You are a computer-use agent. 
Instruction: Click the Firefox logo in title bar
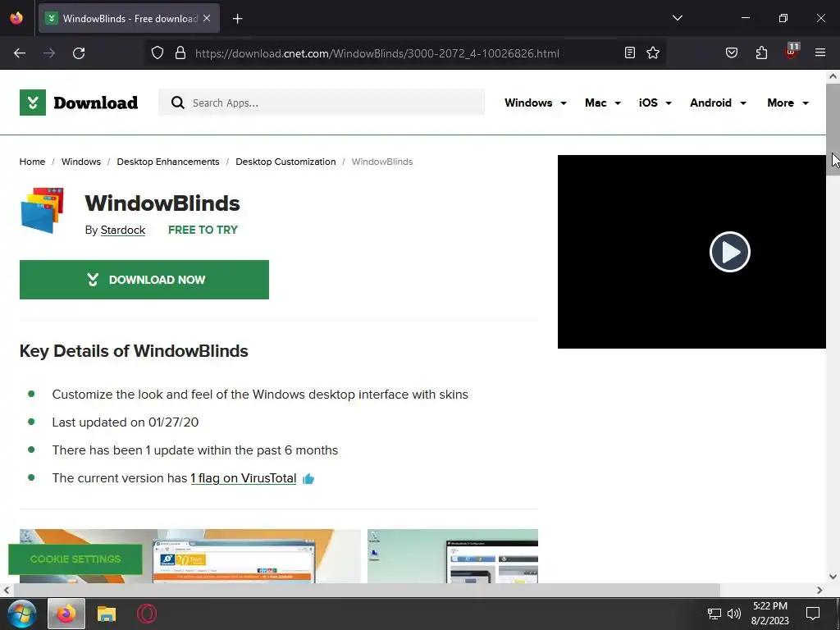tap(16, 18)
